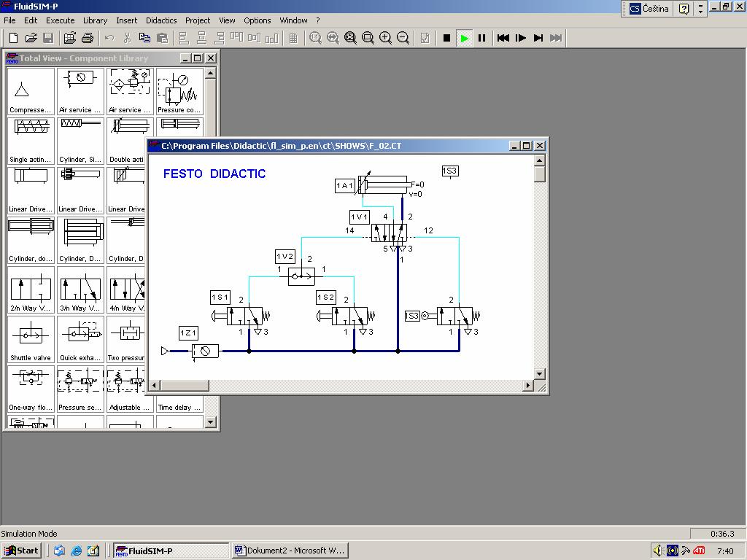
Task: Pick the One-way flow control component
Action: [31, 389]
